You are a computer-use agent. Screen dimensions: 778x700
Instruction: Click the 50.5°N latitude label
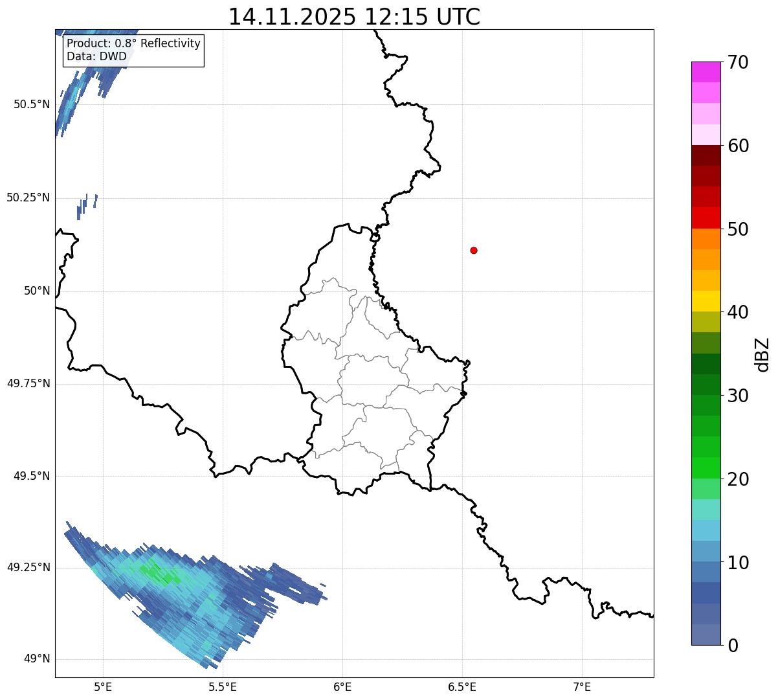32,104
